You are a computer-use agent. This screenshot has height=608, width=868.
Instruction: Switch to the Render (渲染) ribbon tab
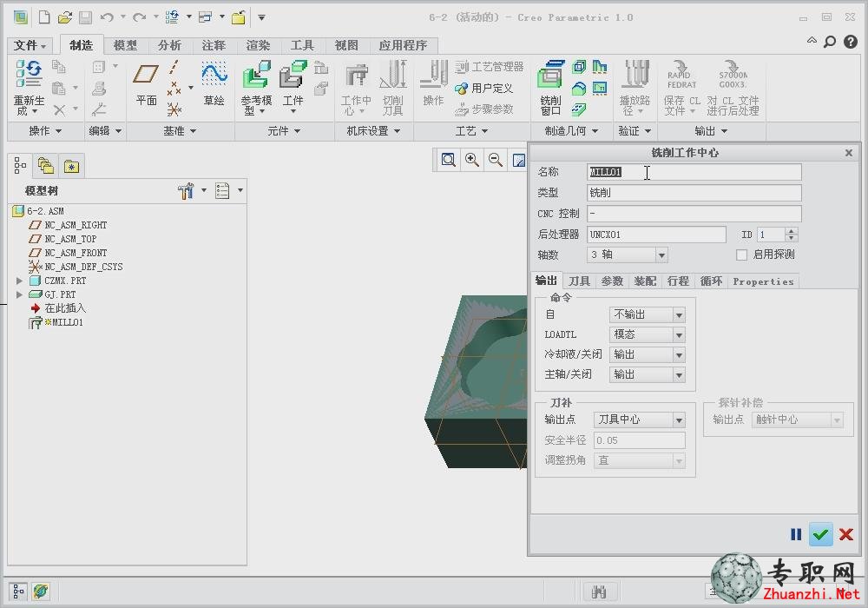coord(258,45)
